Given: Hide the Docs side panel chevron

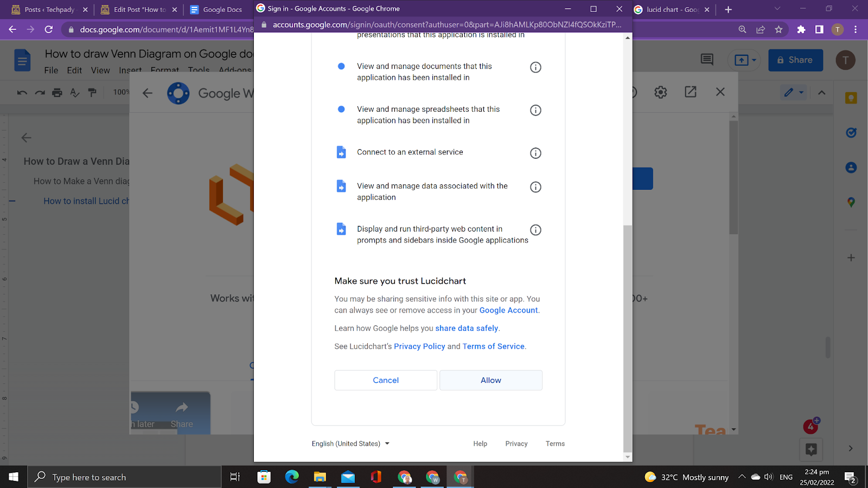Looking at the screenshot, I should 851,448.
